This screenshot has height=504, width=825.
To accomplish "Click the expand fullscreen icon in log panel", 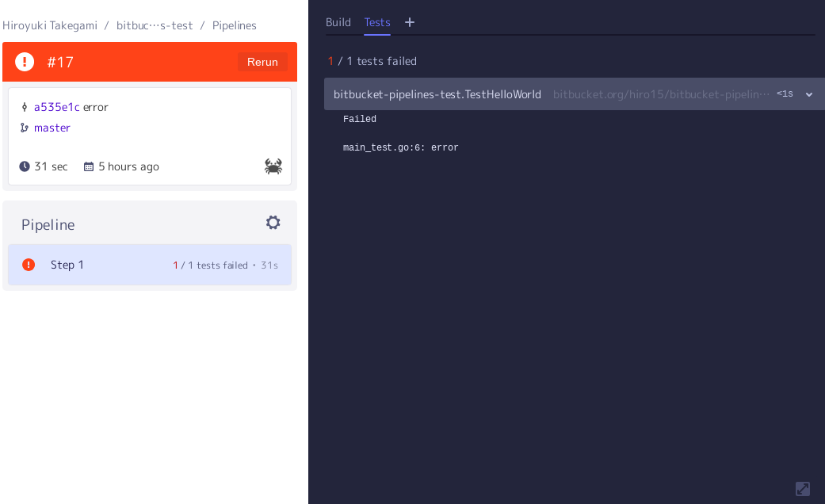I will 802,489.
